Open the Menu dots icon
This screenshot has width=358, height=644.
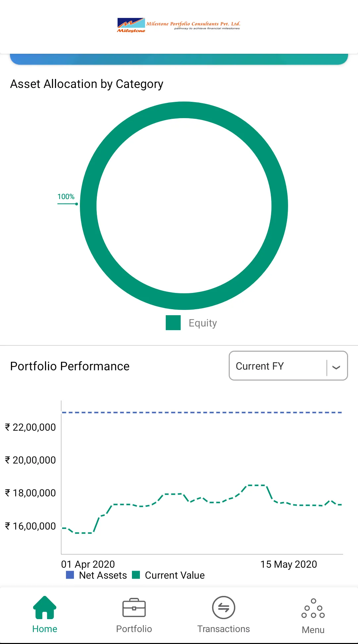313,608
